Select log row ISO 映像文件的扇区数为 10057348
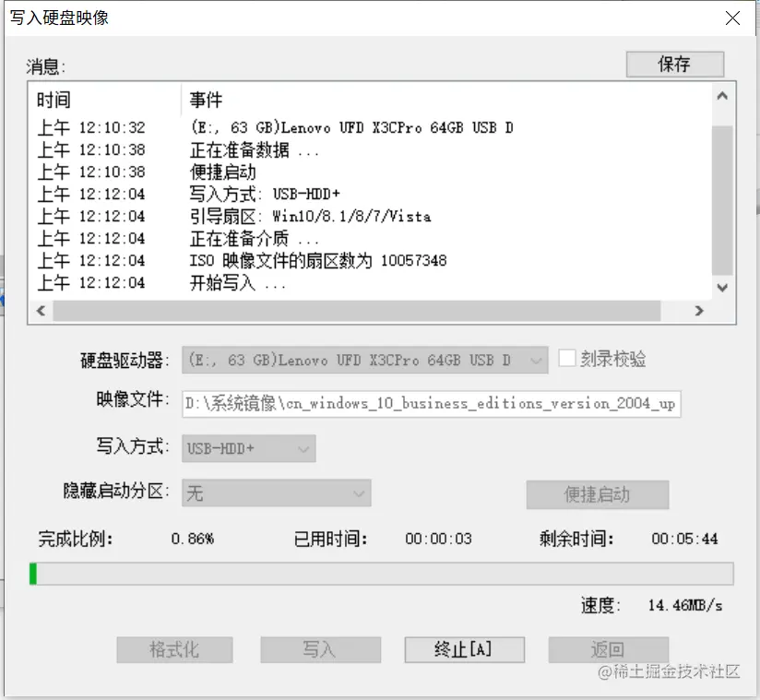 point(371,261)
